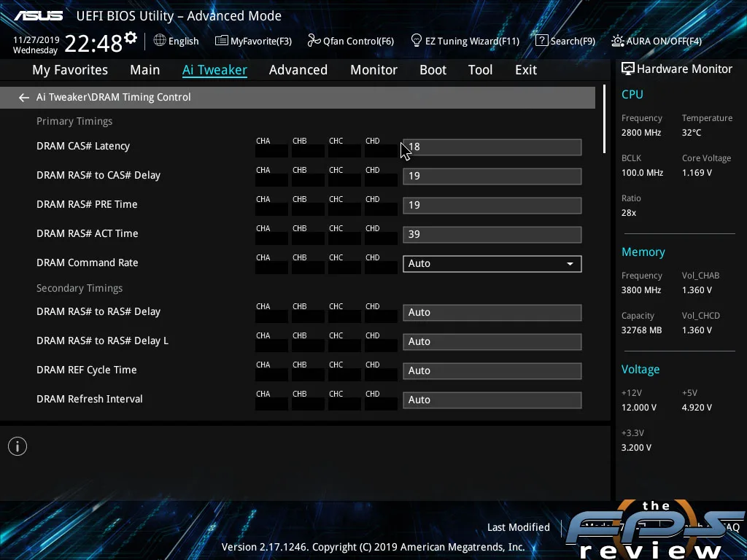Click CPU temperature value 32°C
Screen dimensions: 747x560
(692, 133)
